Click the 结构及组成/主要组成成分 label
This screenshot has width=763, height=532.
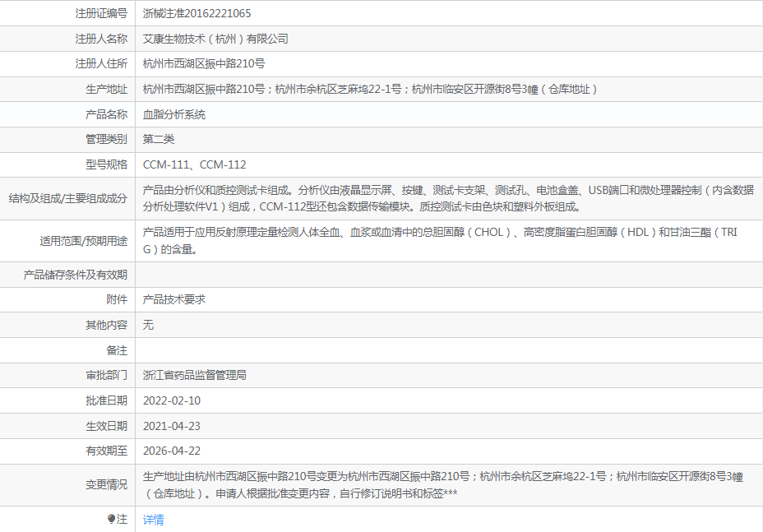coord(68,199)
